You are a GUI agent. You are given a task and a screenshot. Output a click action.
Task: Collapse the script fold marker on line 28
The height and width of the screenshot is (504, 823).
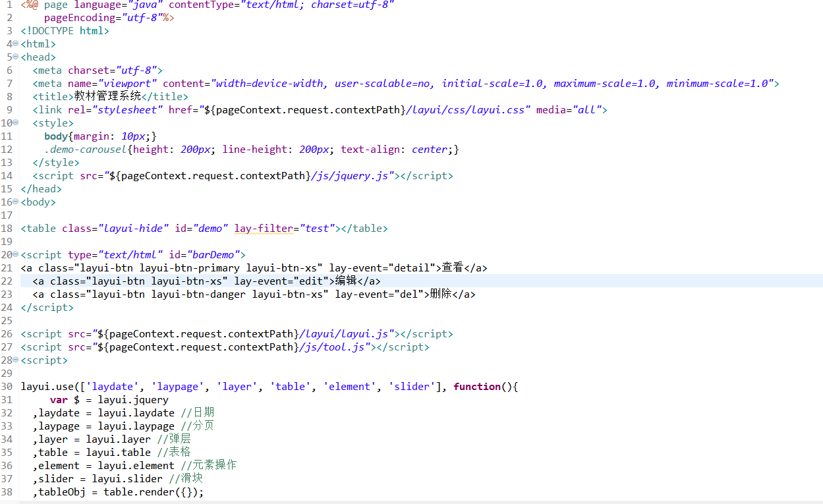point(15,360)
